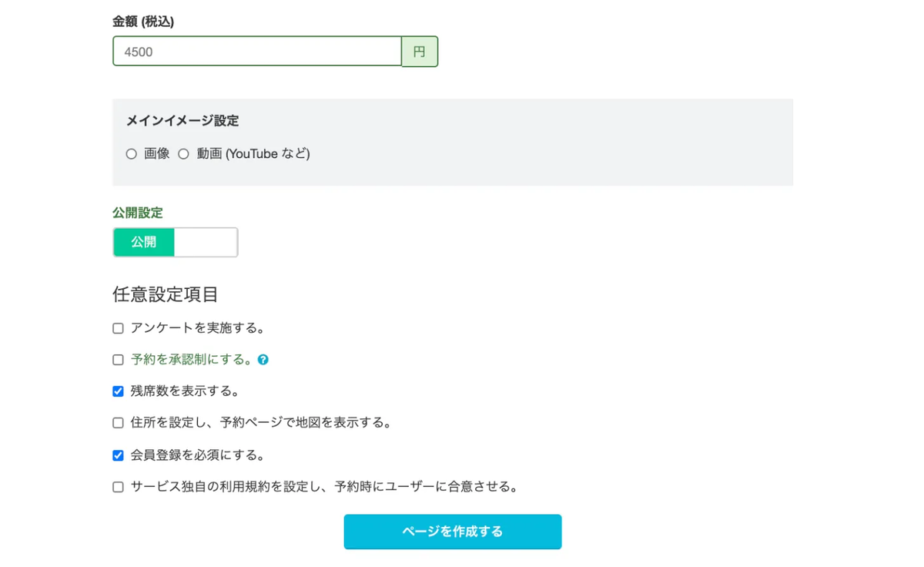Uncheck 会員登録を必須にする checkbox
Image resolution: width=924 pixels, height=567 pixels.
pyautogui.click(x=118, y=455)
